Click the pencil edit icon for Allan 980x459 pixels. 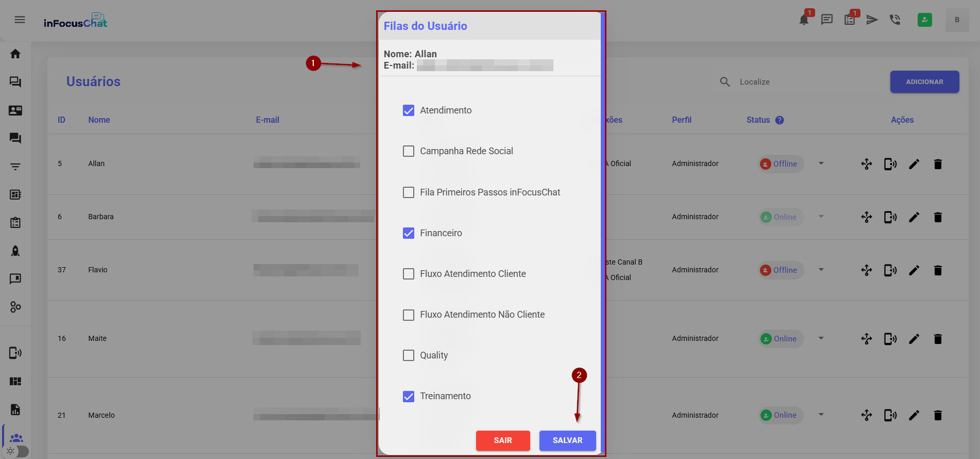point(914,164)
